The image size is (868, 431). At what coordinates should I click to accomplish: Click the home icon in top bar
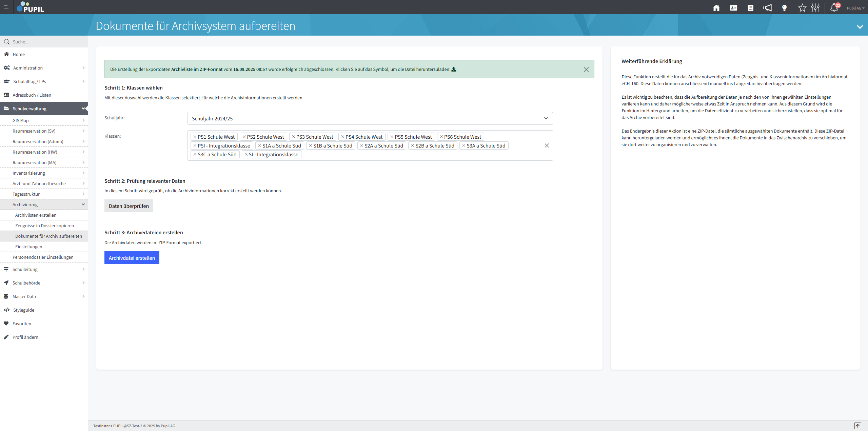[x=716, y=8]
